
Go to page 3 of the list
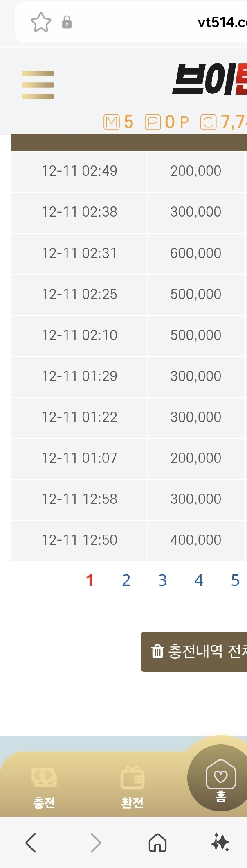(162, 580)
